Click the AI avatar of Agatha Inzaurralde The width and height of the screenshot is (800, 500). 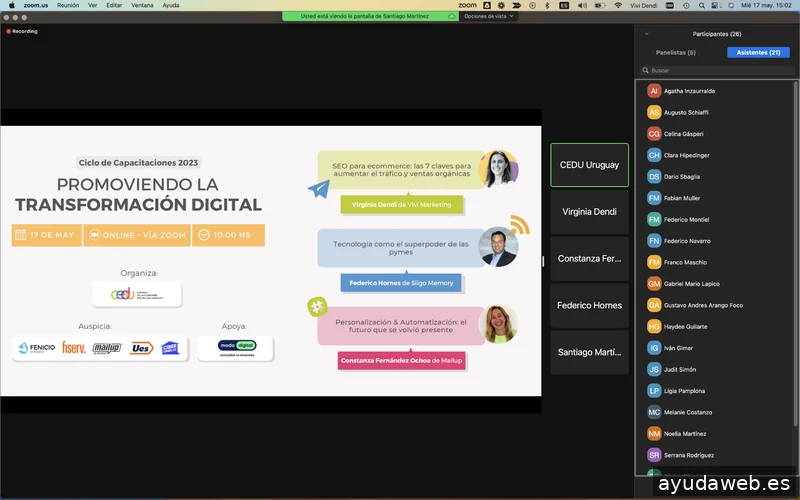pos(654,91)
